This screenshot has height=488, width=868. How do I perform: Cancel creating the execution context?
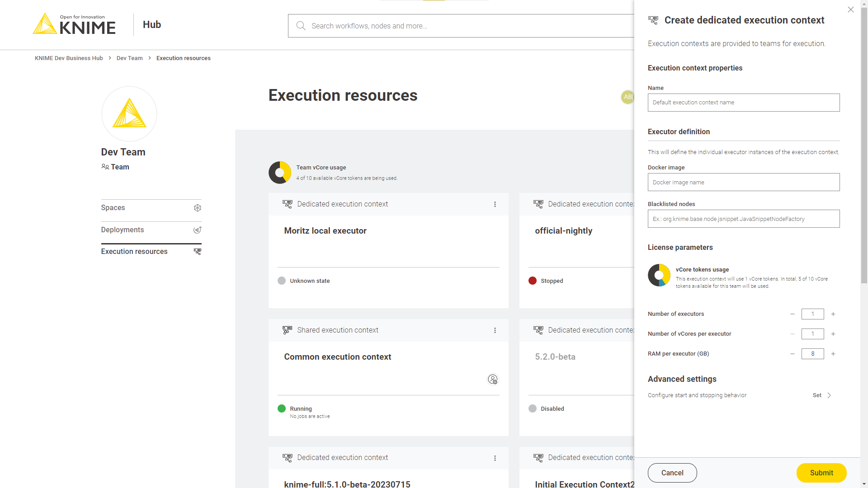coord(672,473)
